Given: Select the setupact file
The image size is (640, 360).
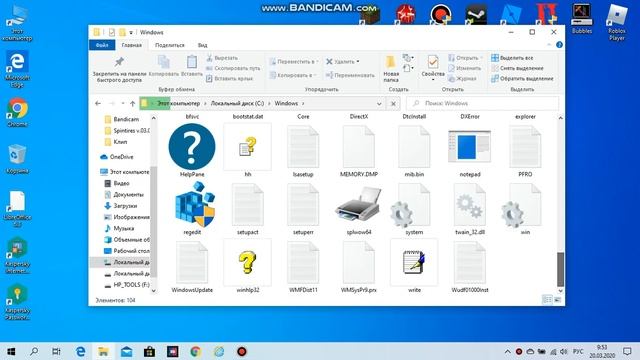Looking at the screenshot, I should click(x=247, y=205).
